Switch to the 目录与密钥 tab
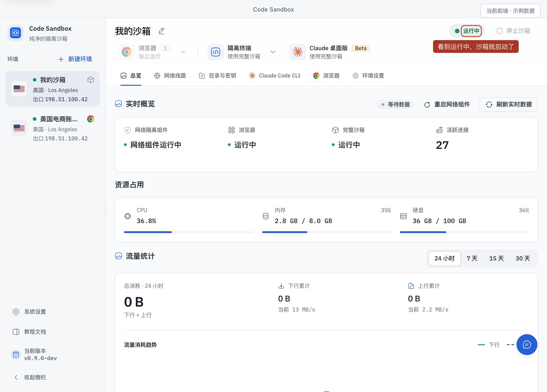 [x=218, y=76]
